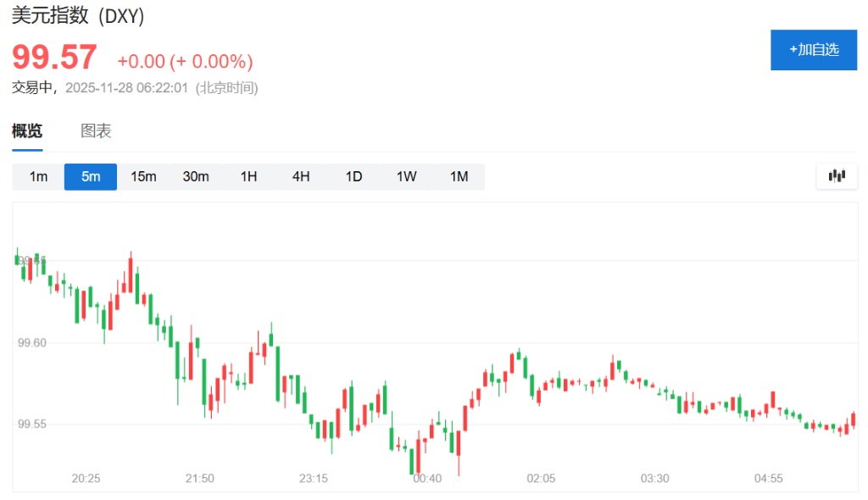This screenshot has height=500, width=868.
Task: Switch chart to 15m interval
Action: [x=143, y=176]
